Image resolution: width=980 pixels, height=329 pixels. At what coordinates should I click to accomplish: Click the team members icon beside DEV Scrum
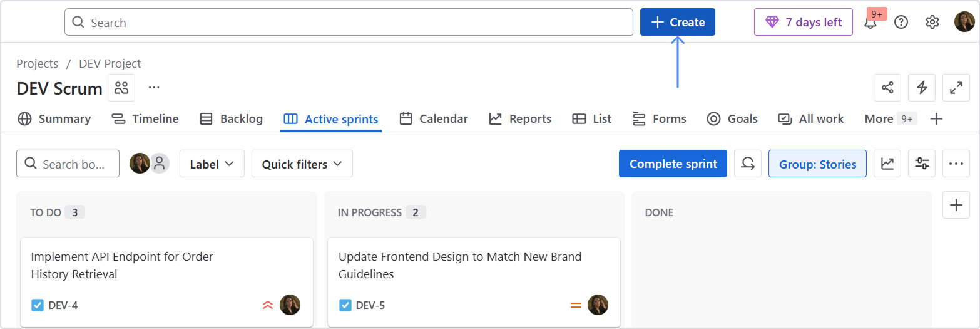(x=121, y=88)
